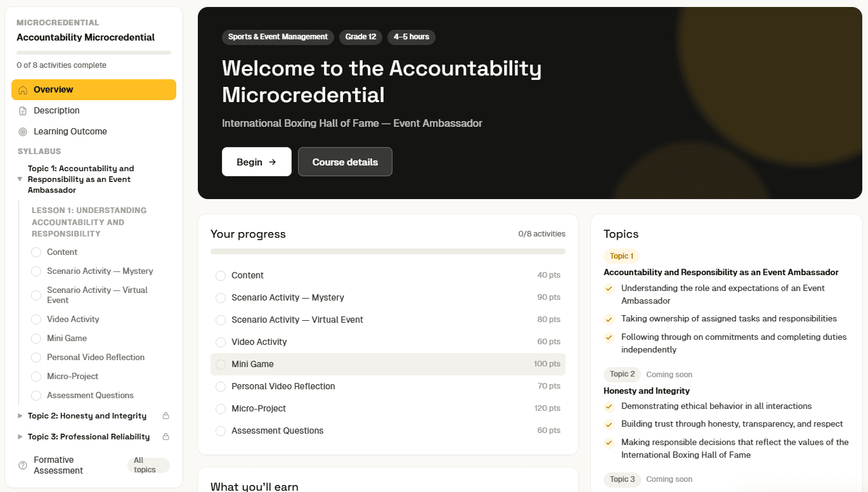Click the 120 pts value for Micro-Project
The image size is (868, 492).
pos(547,408)
